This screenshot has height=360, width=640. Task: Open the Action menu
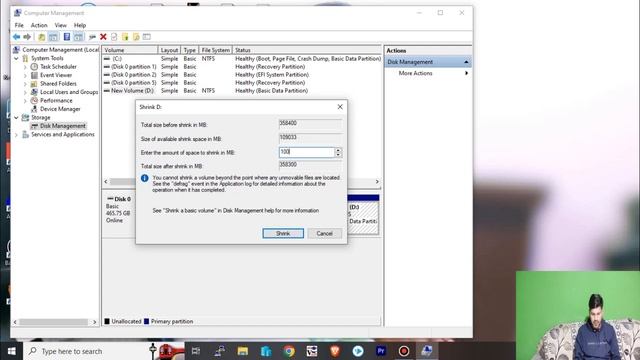[39, 25]
